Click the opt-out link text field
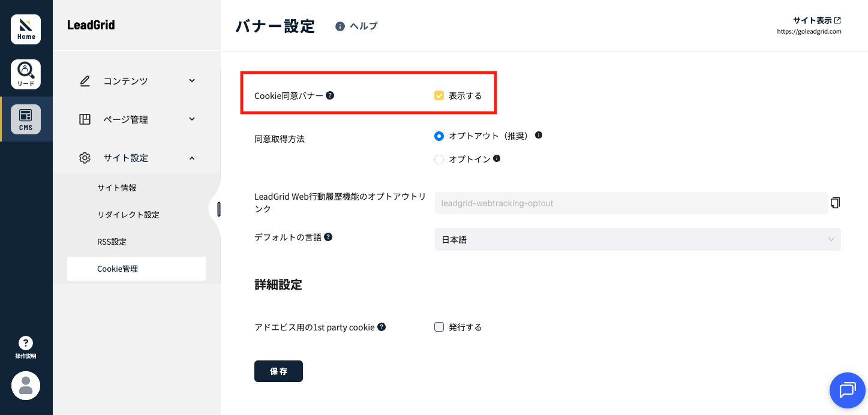This screenshot has height=415, width=868. tap(631, 203)
